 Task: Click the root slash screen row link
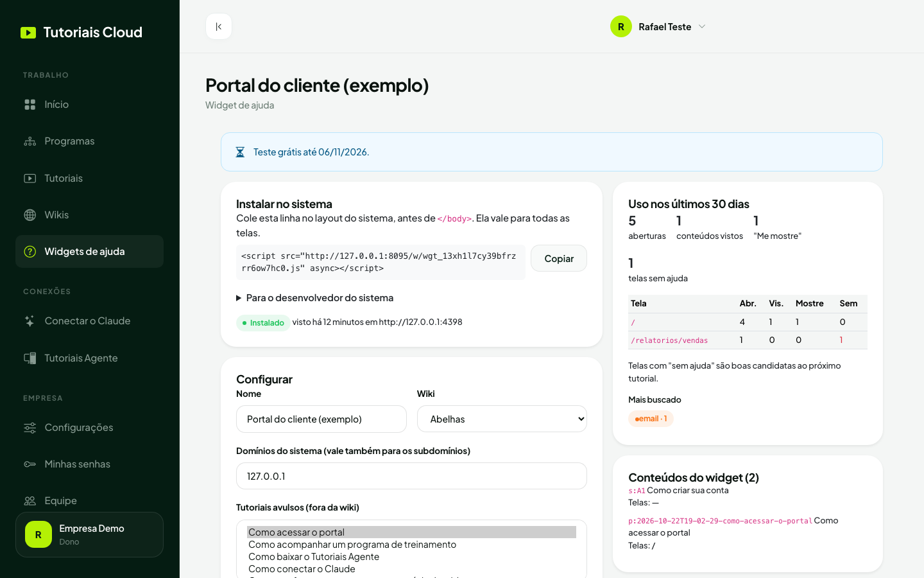tap(633, 322)
